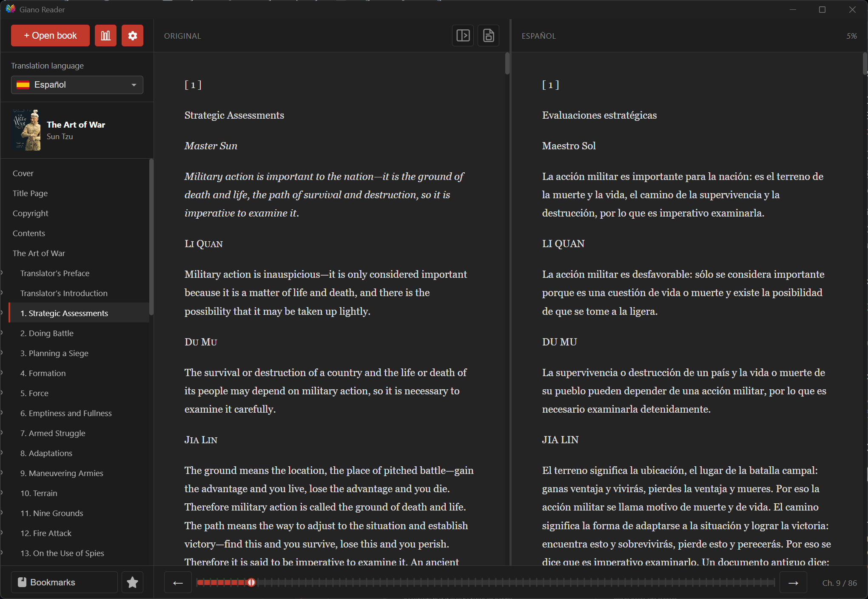Image resolution: width=868 pixels, height=599 pixels.
Task: Go to next chapter with right arrow
Action: click(793, 583)
